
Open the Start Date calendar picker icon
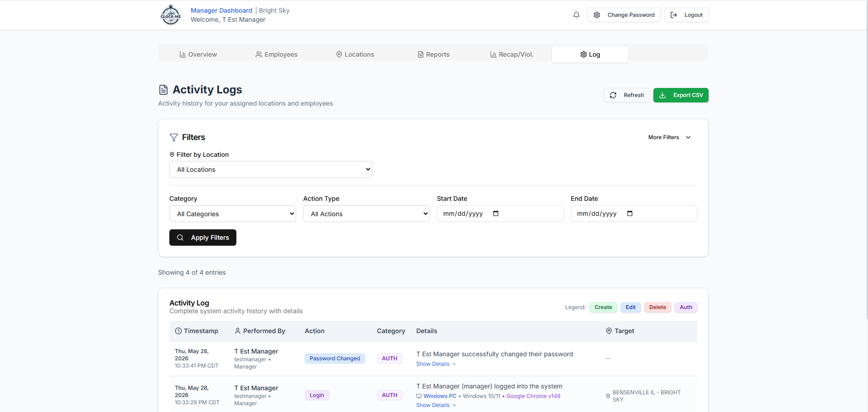496,213
